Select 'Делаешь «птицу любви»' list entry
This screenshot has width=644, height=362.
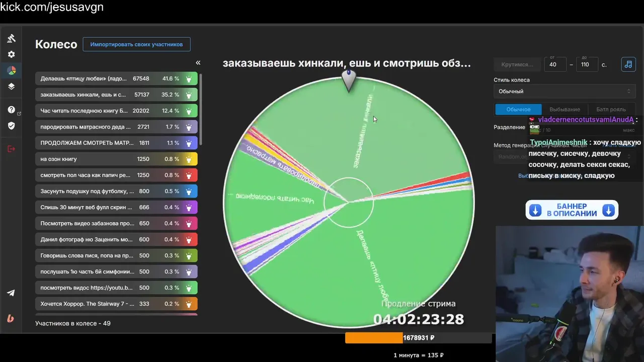[x=116, y=79]
